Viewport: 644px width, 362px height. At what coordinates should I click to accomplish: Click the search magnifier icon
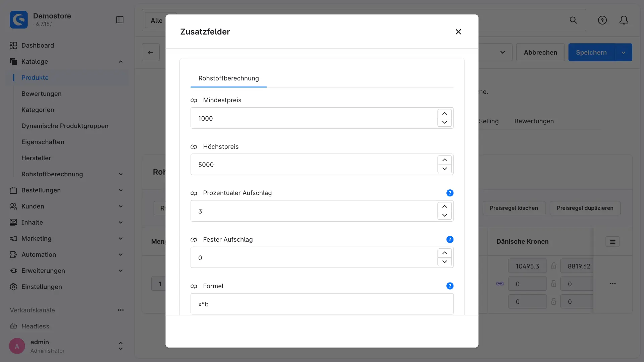(573, 20)
